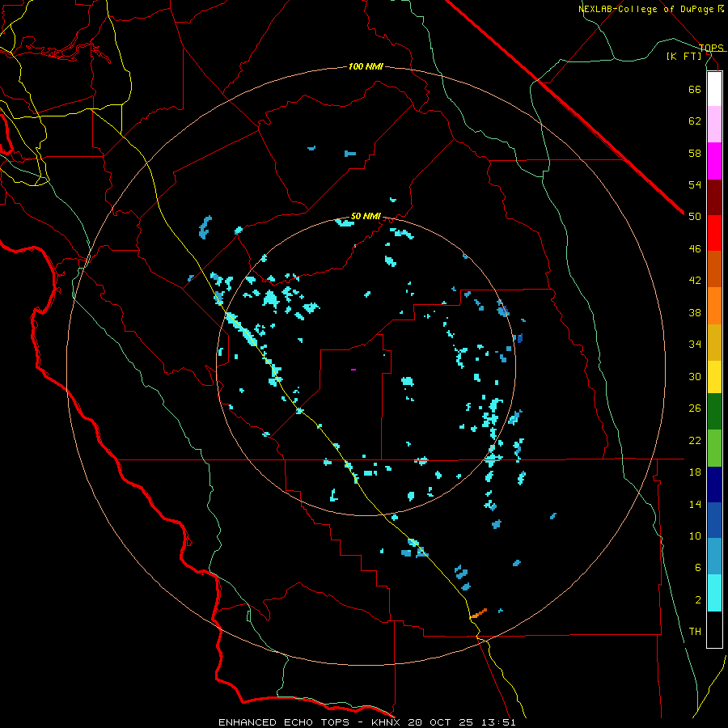Select the yellow legend swatch
728x728 pixels.
pyautogui.click(x=714, y=377)
